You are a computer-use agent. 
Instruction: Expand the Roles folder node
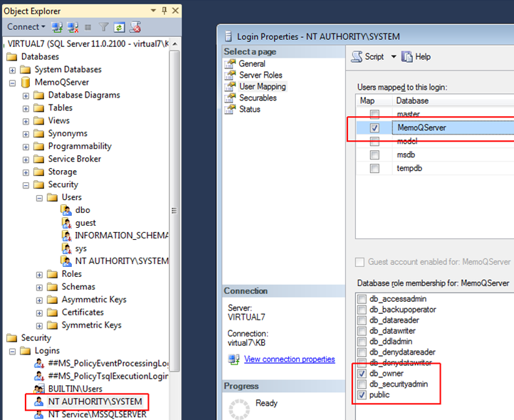(39, 274)
